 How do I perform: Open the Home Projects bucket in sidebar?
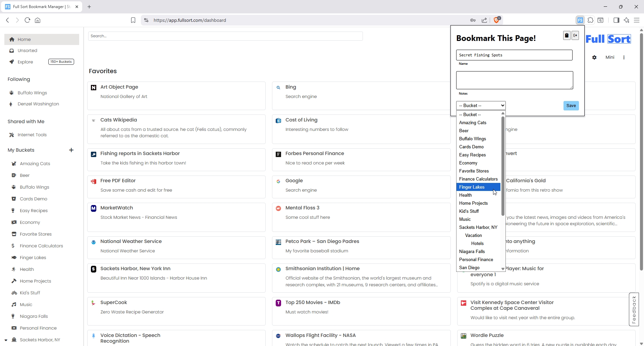click(35, 281)
